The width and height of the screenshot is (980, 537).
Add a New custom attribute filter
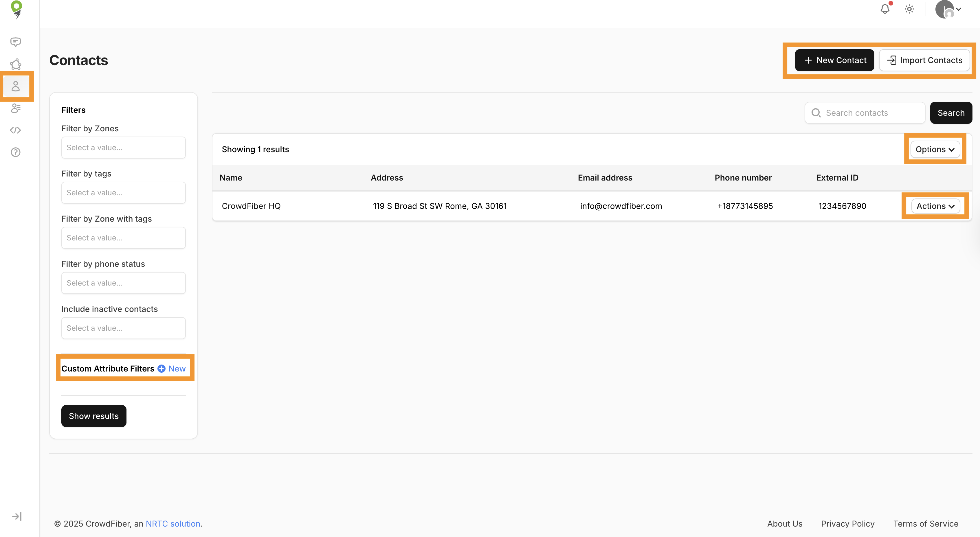click(172, 369)
